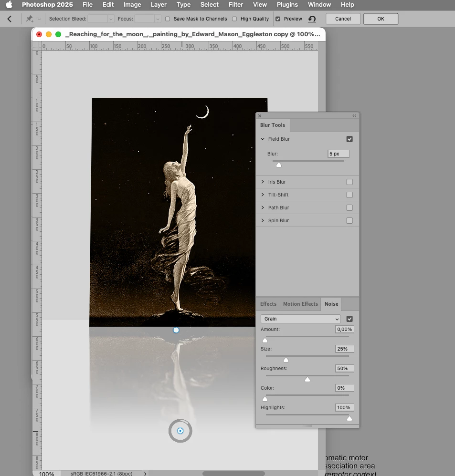Click the Cancel button
This screenshot has width=455, height=476.
tap(343, 19)
